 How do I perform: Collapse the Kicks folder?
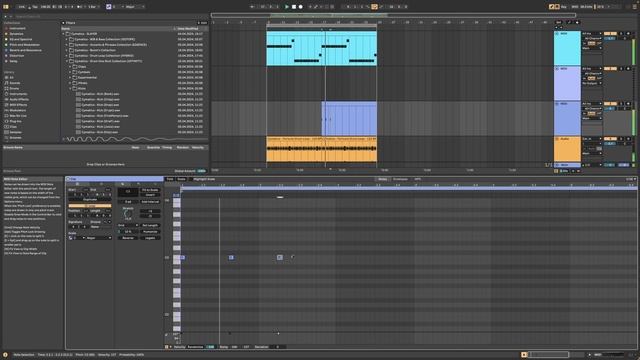tap(70, 88)
